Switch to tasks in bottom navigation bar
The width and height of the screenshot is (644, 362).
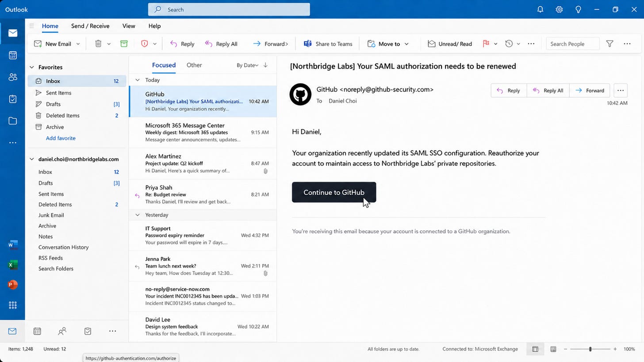pyautogui.click(x=88, y=331)
